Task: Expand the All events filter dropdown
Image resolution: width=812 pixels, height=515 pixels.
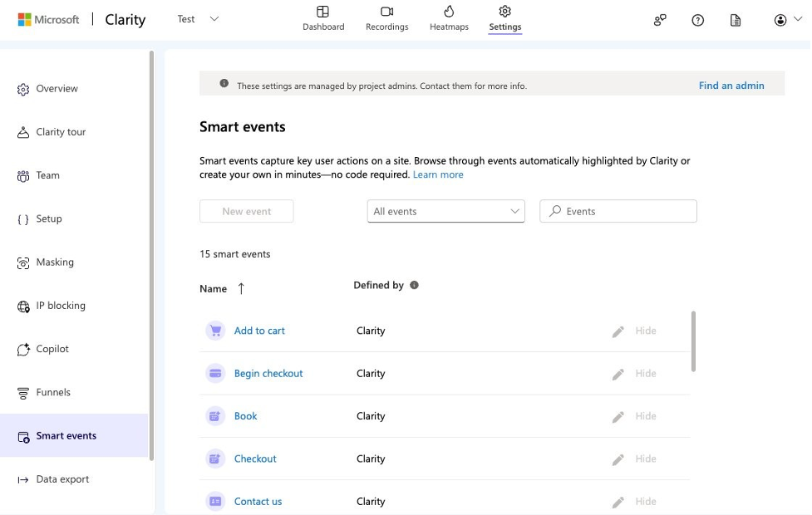Action: pyautogui.click(x=445, y=212)
